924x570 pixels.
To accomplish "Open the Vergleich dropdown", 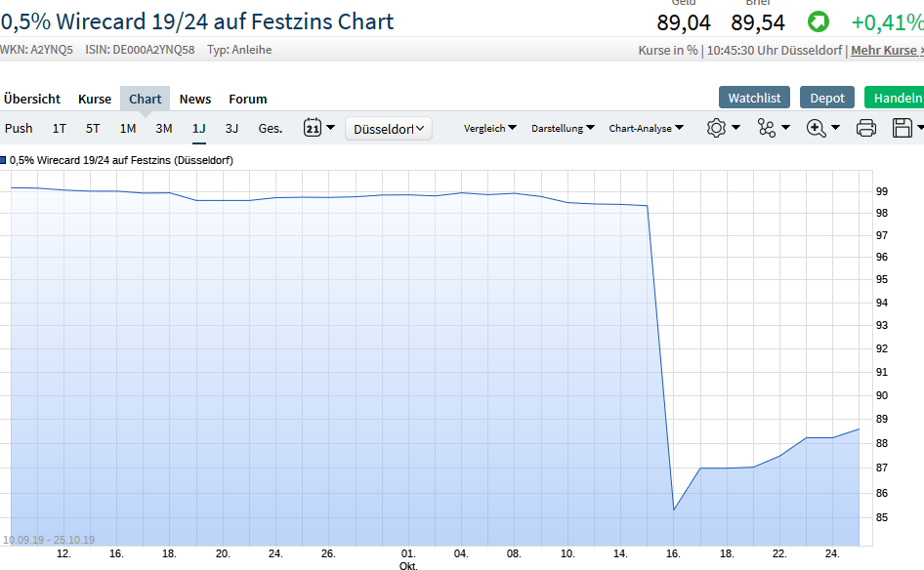I will tap(490, 128).
